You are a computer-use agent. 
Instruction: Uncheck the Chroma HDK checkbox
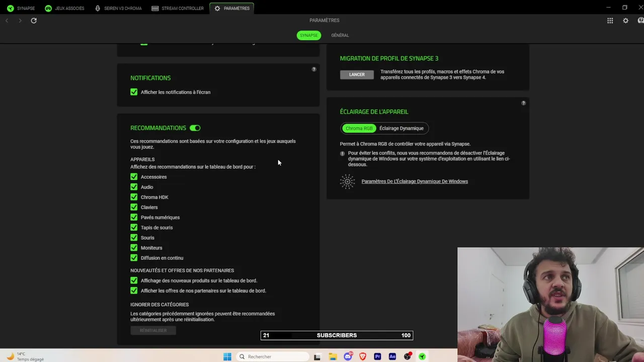pyautogui.click(x=134, y=197)
